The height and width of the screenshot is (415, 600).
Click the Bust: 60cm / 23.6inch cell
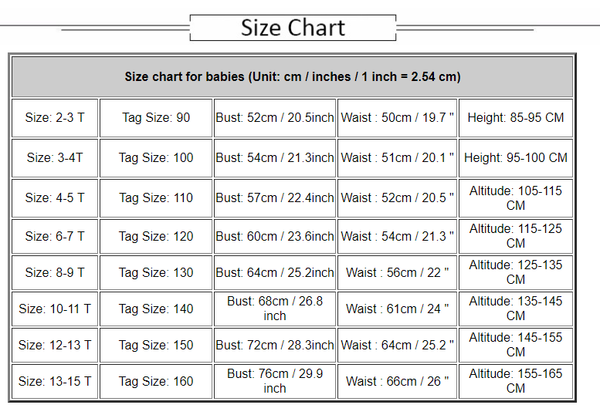tap(275, 237)
